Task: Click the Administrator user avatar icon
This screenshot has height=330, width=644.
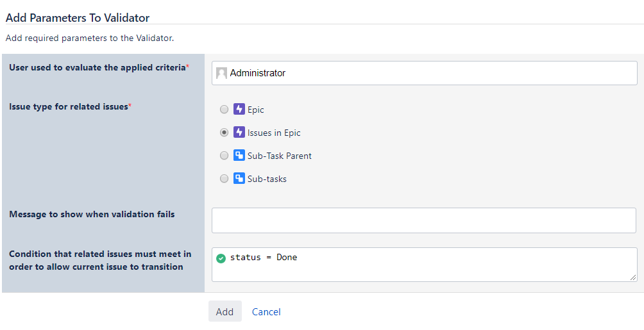Action: tap(221, 73)
